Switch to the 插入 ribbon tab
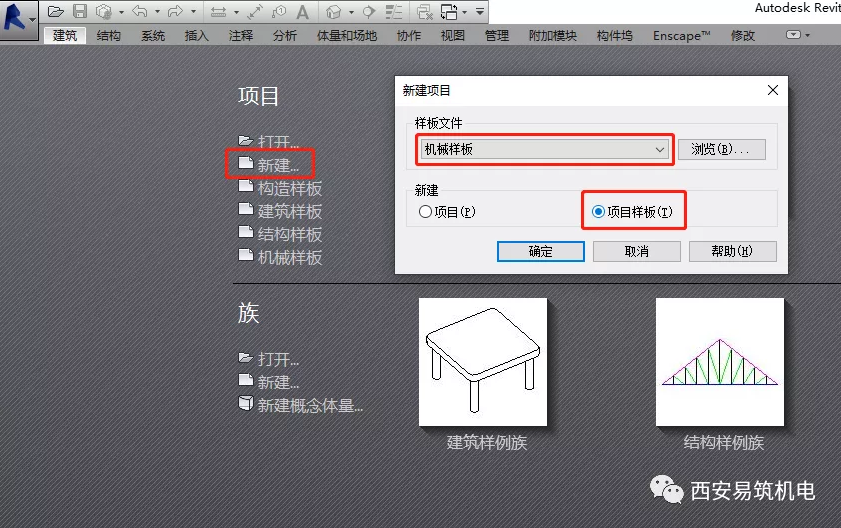Viewport: 841px width, 528px height. pyautogui.click(x=196, y=35)
